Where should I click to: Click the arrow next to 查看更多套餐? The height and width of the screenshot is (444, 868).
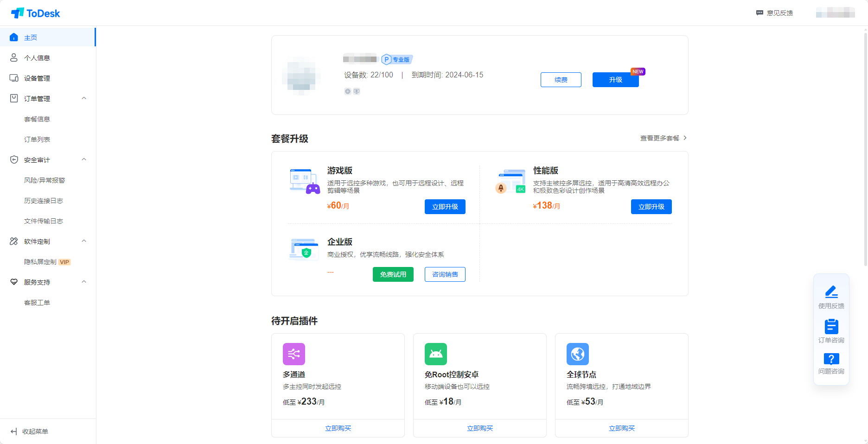(x=685, y=138)
